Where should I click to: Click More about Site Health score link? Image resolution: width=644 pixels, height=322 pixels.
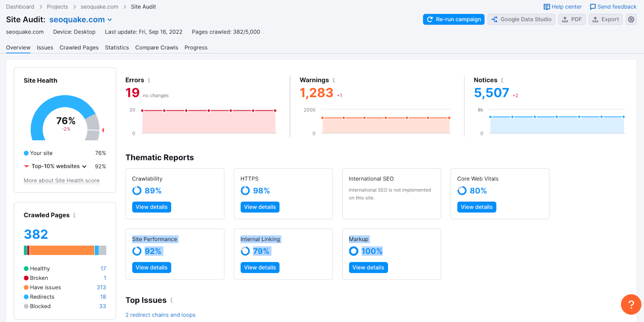pos(62,181)
